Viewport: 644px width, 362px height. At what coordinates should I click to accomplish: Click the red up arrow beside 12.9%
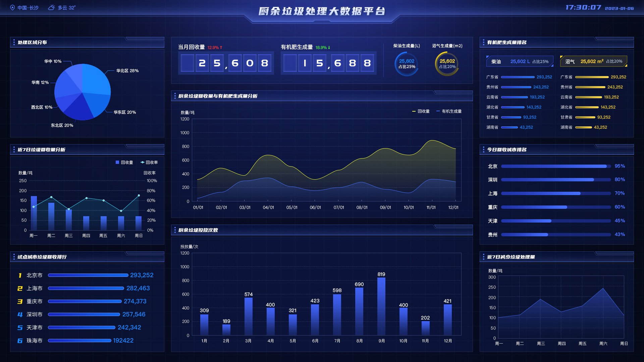(221, 48)
